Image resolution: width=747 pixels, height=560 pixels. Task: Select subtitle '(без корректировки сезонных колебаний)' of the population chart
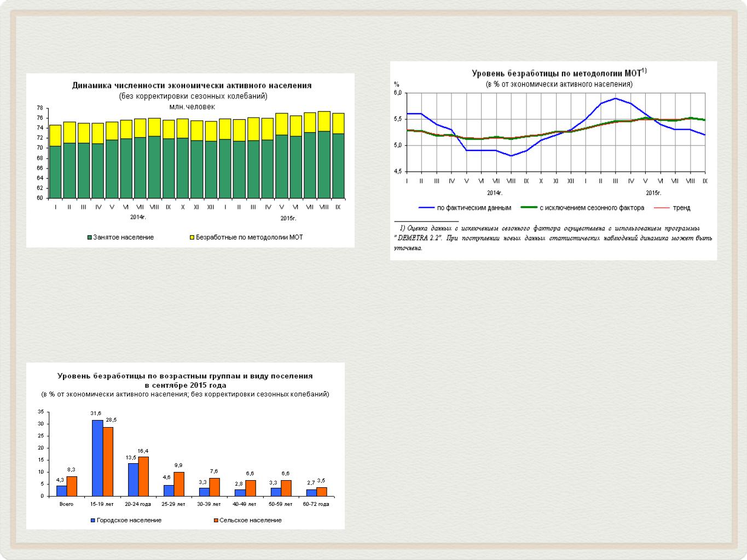pyautogui.click(x=193, y=96)
